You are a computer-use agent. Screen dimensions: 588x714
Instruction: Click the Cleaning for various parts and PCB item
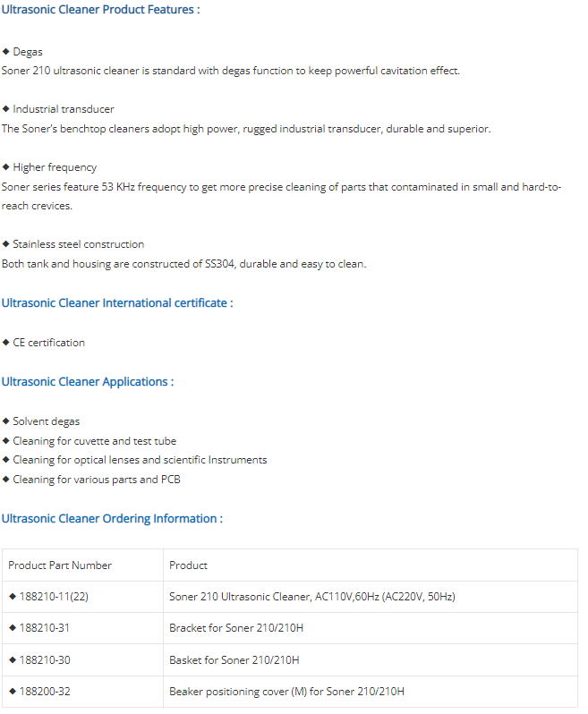97,480
